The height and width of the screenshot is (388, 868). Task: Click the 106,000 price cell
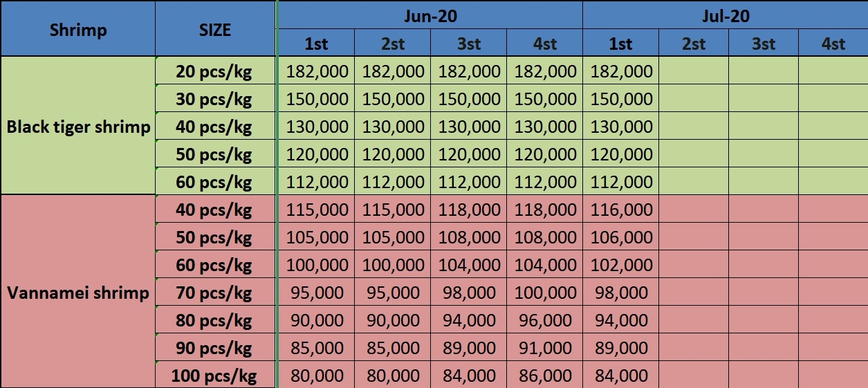(620, 237)
